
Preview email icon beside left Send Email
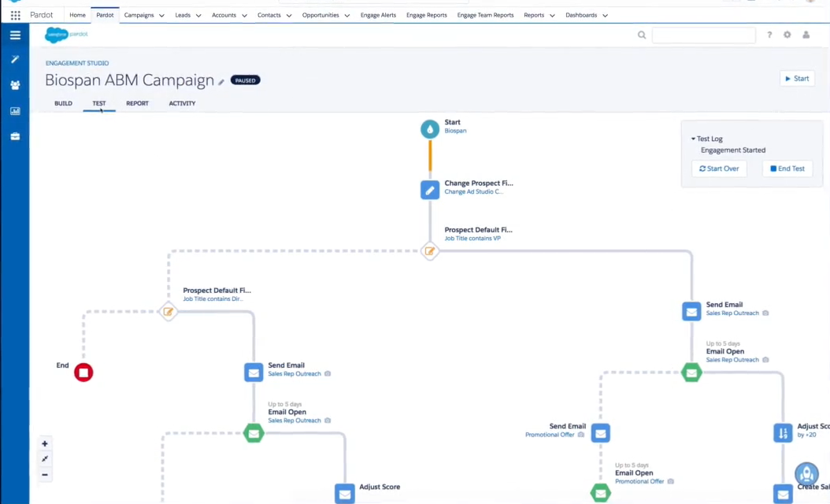coord(328,374)
